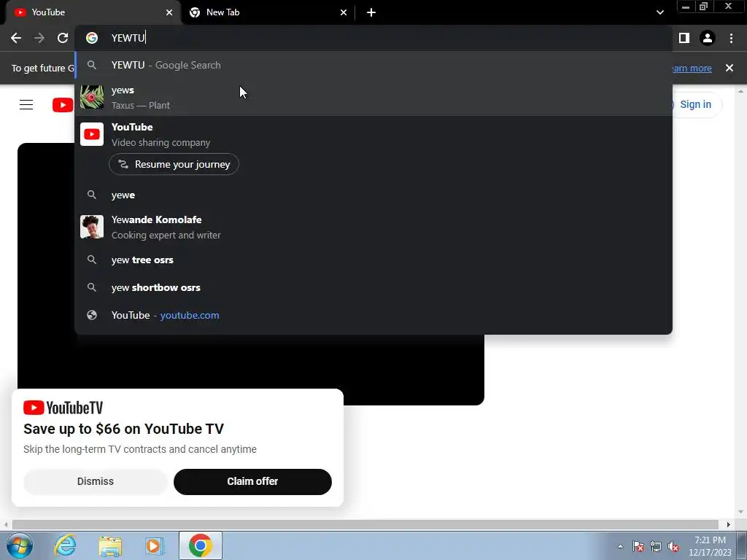Switch to the New Tab tab
747x560 pixels.
(267, 12)
